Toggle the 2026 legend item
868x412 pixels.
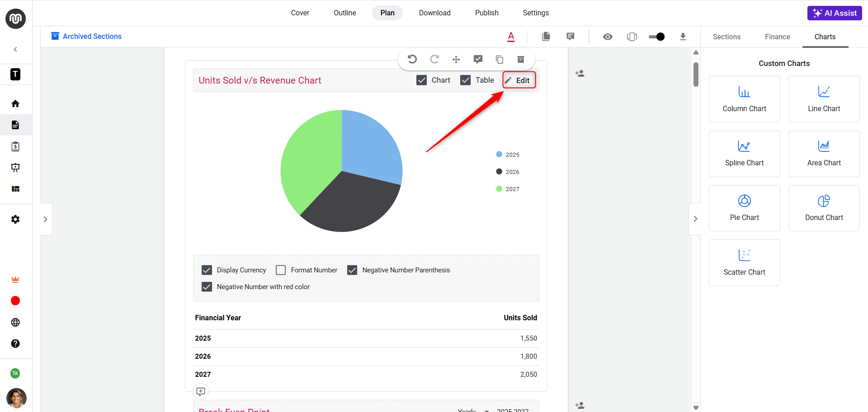click(x=508, y=172)
